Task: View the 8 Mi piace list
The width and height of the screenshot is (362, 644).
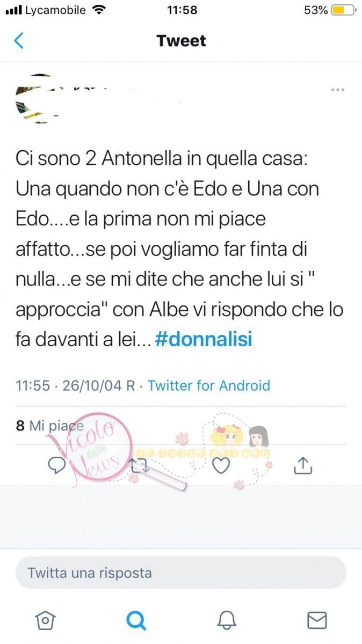Action: coord(50,426)
